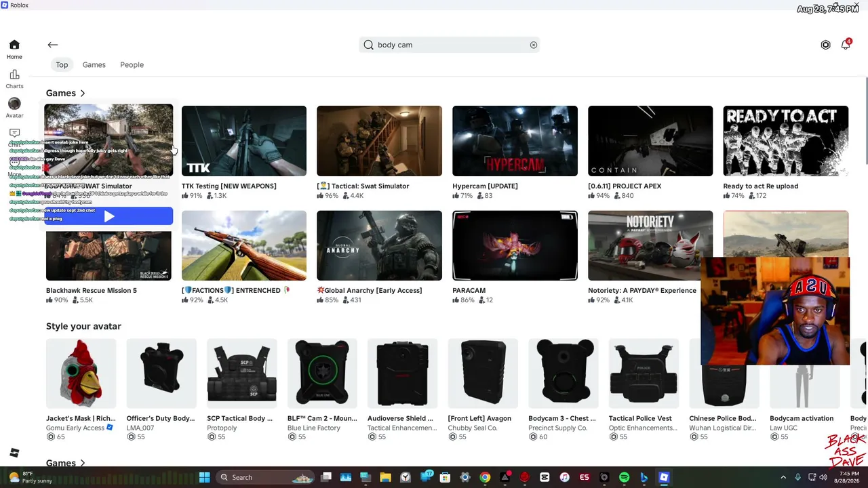Expand the Games section chevron near the top
This screenshot has width=868, height=488.
pyautogui.click(x=83, y=94)
